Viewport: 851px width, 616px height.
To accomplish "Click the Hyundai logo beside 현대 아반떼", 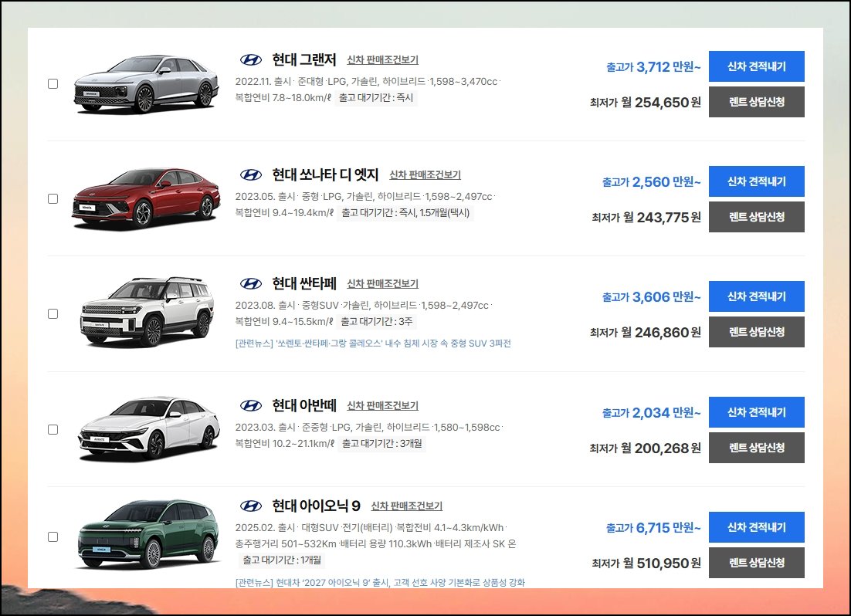I will [x=251, y=405].
